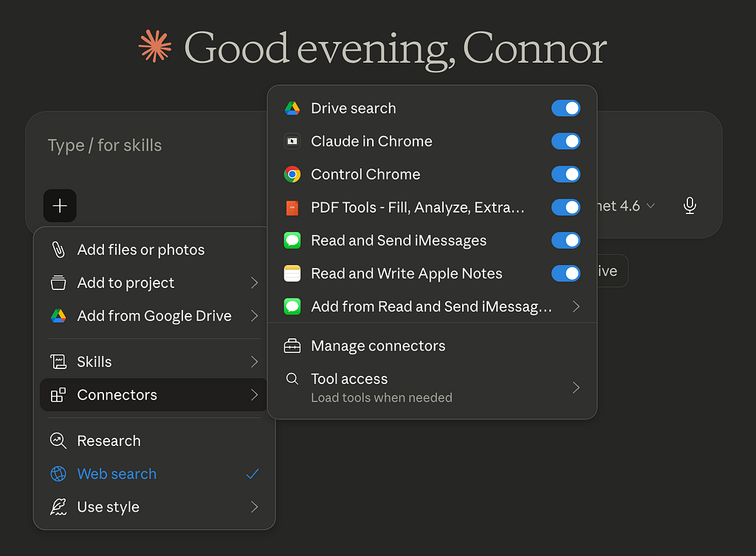Choose Add files or photos
Image resolution: width=756 pixels, height=556 pixels.
coord(154,250)
